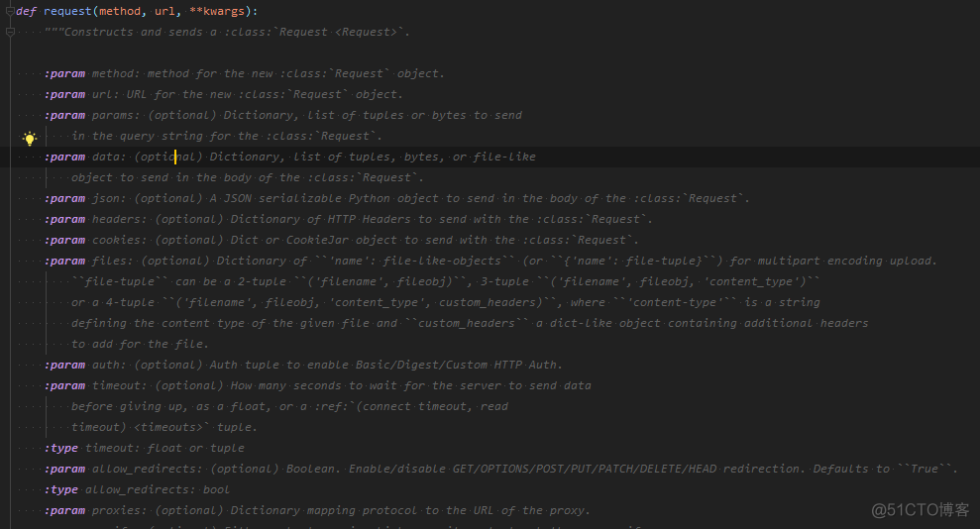
Task: Click ':type allow_redirects: bool' line
Action: pos(137,489)
